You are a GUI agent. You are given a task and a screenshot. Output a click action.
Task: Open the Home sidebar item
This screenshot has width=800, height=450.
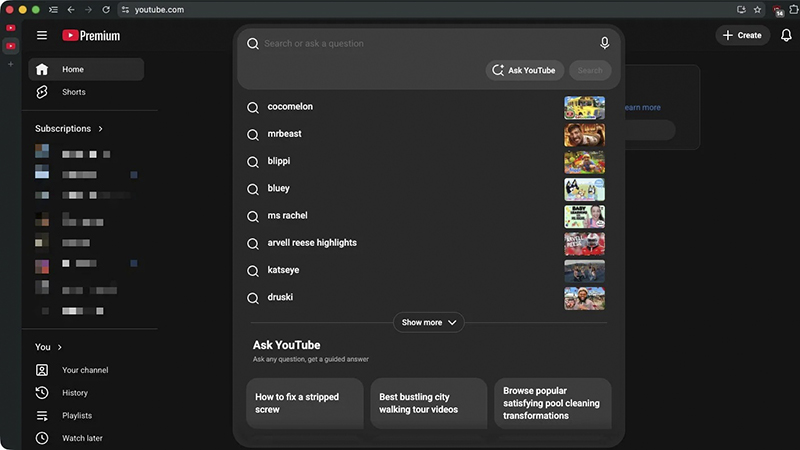pyautogui.click(x=86, y=69)
